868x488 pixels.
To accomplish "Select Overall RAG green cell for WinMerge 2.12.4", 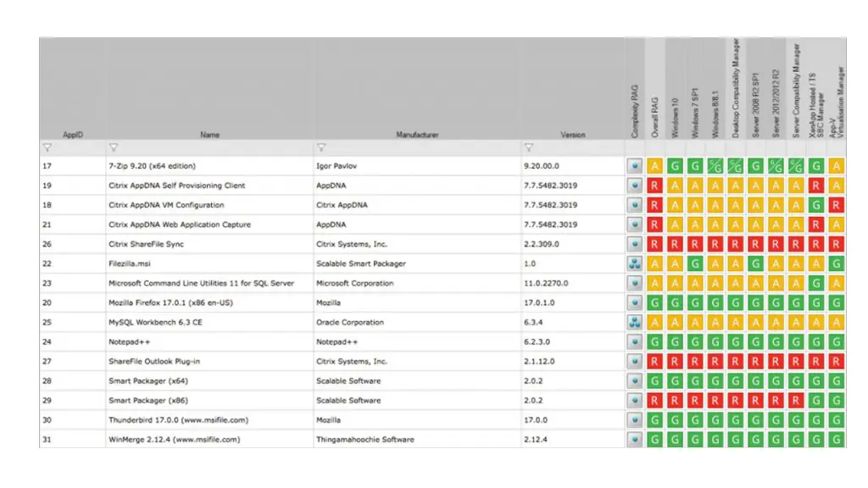I will pyautogui.click(x=655, y=440).
